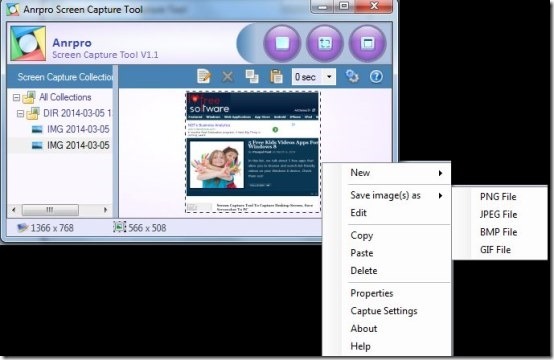Click the paste clipboard toolbar icon
The height and width of the screenshot is (360, 554).
tap(276, 76)
